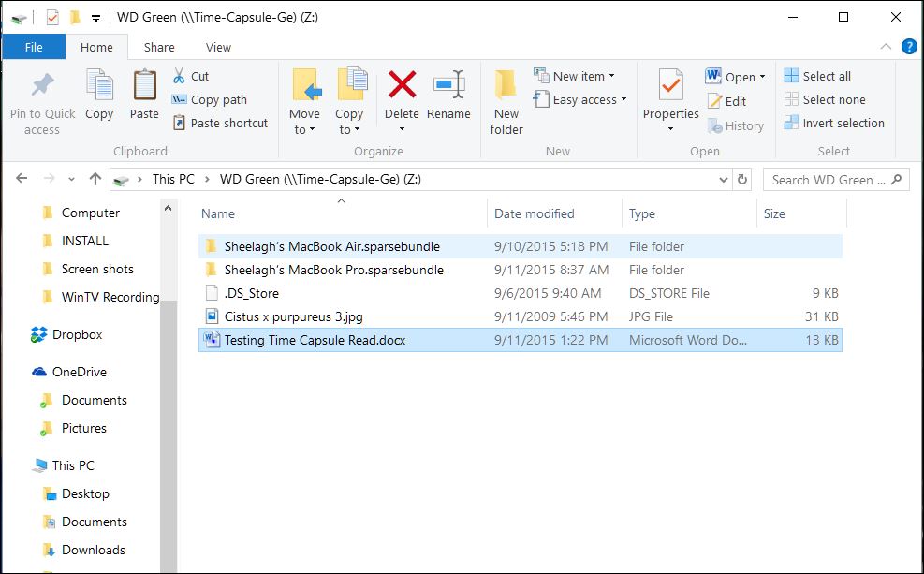The image size is (924, 574).
Task: Click New folder icon in title bar
Action: coord(75,18)
